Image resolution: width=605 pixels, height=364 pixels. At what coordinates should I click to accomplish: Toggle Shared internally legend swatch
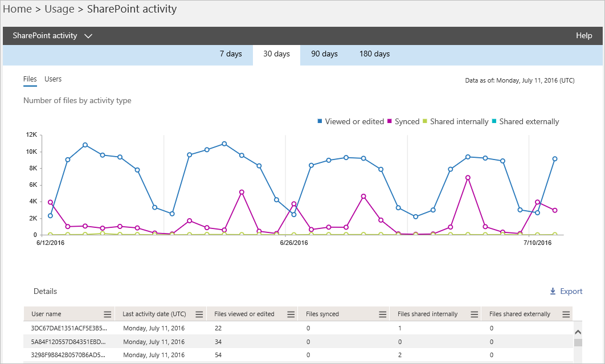click(x=425, y=121)
